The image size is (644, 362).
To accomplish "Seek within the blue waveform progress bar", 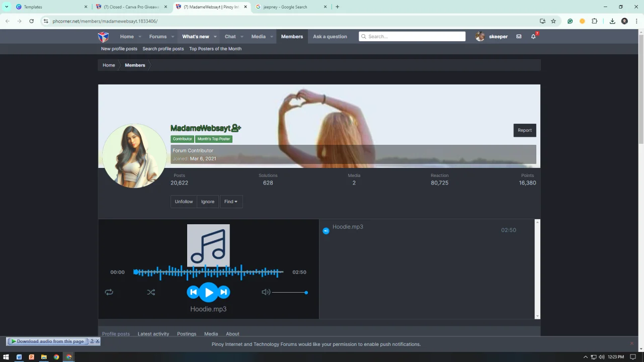I will click(208, 272).
